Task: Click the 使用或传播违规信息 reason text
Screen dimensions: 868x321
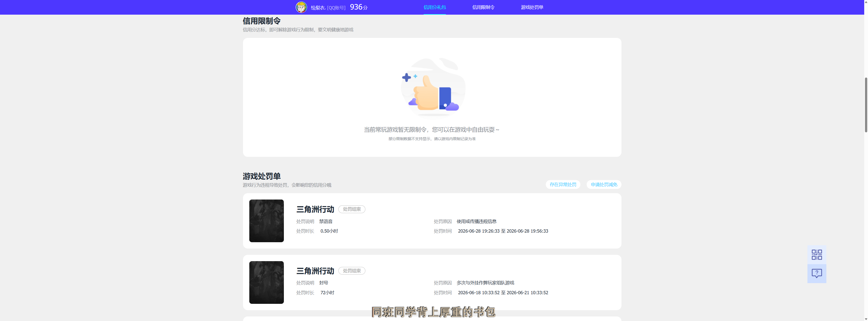Action: [x=476, y=221]
